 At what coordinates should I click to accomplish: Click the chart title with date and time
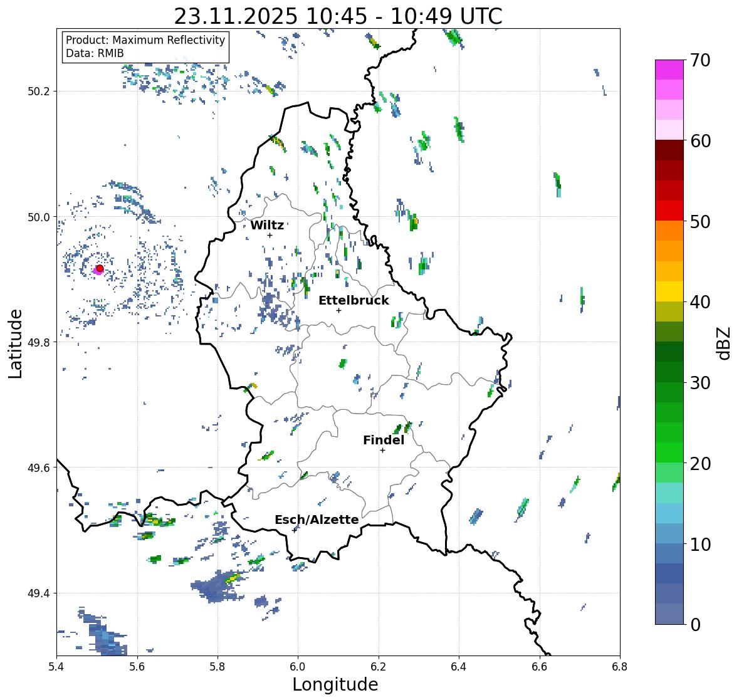tap(338, 16)
